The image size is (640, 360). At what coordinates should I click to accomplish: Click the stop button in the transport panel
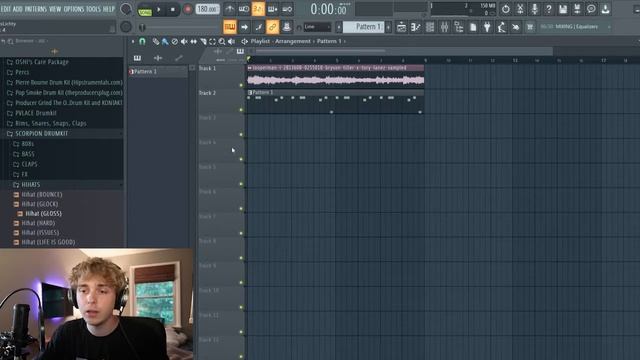(173, 9)
